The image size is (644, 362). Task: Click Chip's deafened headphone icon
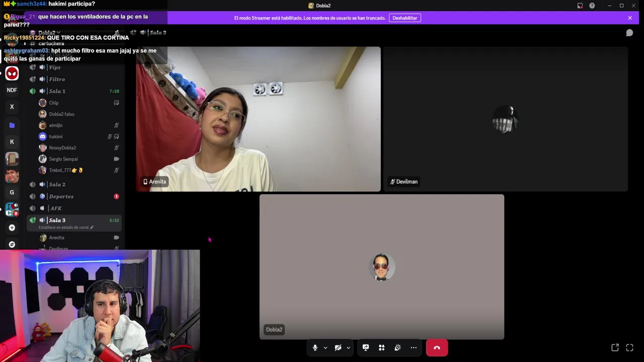[116, 103]
